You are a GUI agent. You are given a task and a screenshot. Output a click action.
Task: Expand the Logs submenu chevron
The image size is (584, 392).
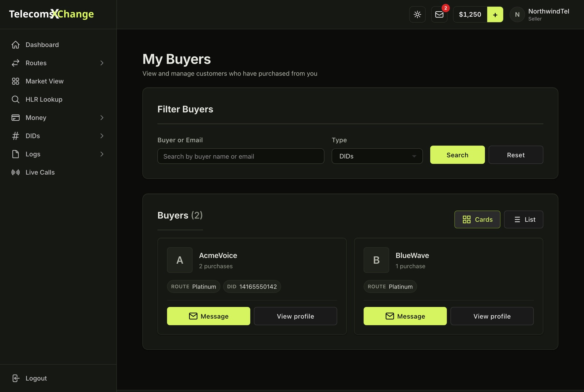[x=102, y=154]
